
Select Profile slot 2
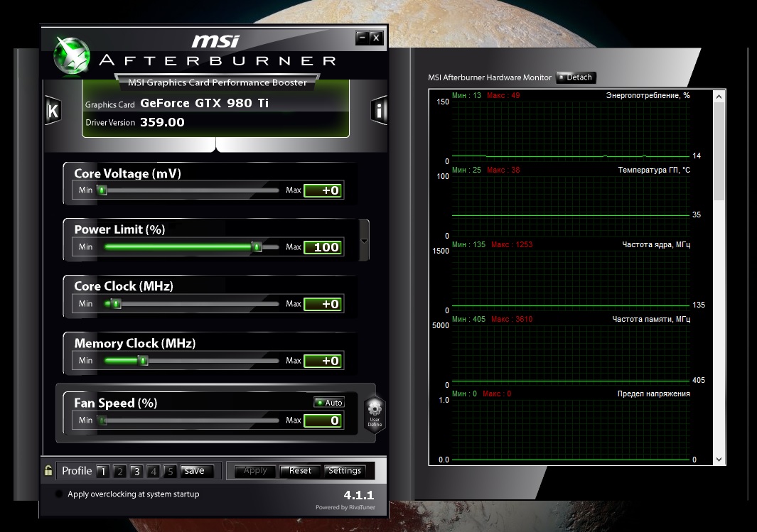119,471
